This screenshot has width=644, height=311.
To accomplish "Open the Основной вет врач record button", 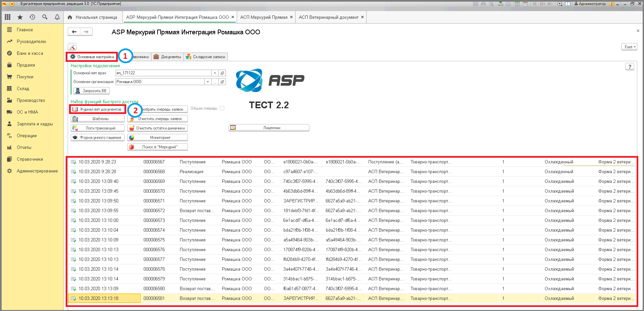I will click(222, 73).
